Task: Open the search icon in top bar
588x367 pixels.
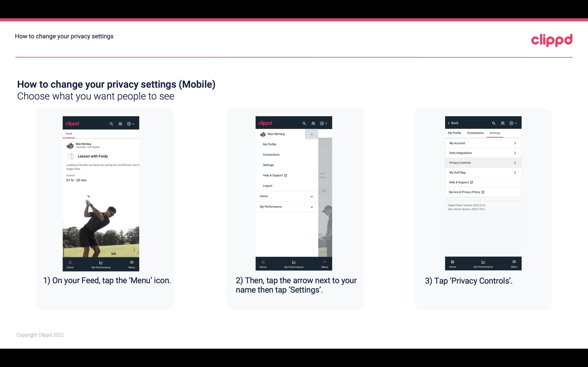Action: 111,124
